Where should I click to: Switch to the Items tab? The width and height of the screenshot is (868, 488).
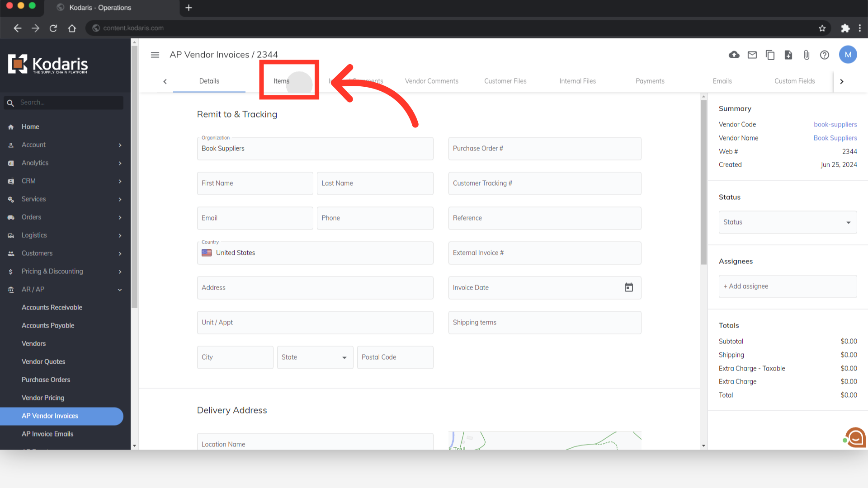coord(281,81)
